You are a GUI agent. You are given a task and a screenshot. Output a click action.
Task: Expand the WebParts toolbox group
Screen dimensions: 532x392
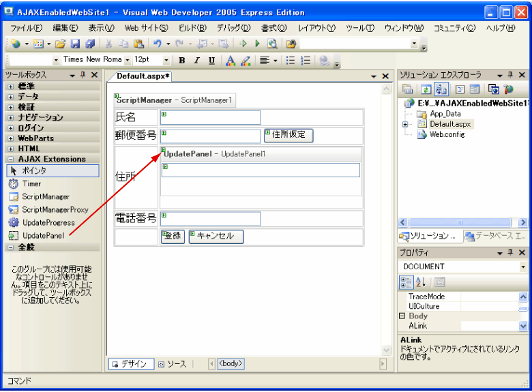click(11, 138)
